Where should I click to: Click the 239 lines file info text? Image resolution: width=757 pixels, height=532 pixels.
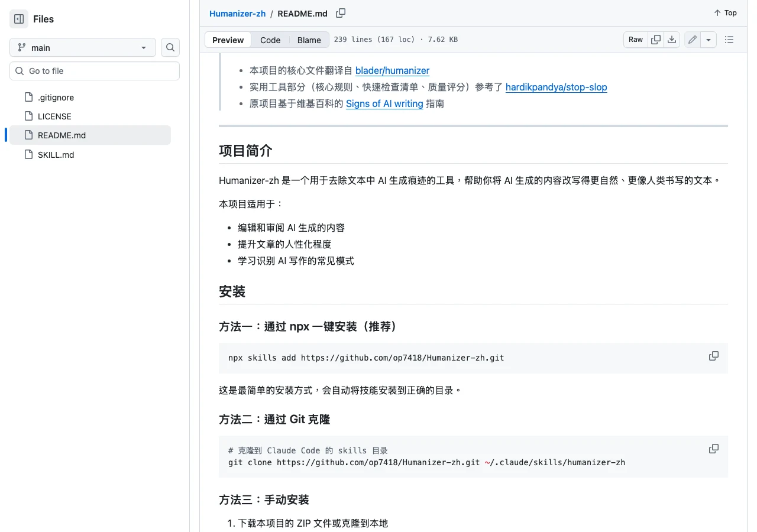[396, 40]
